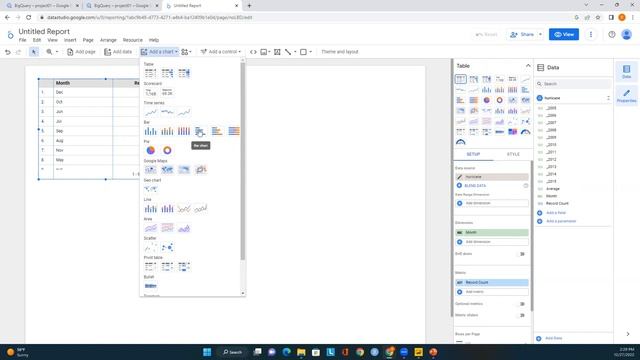Open Chrome from the Windows taskbar
This screenshot has height=360, width=640.
[360, 352]
